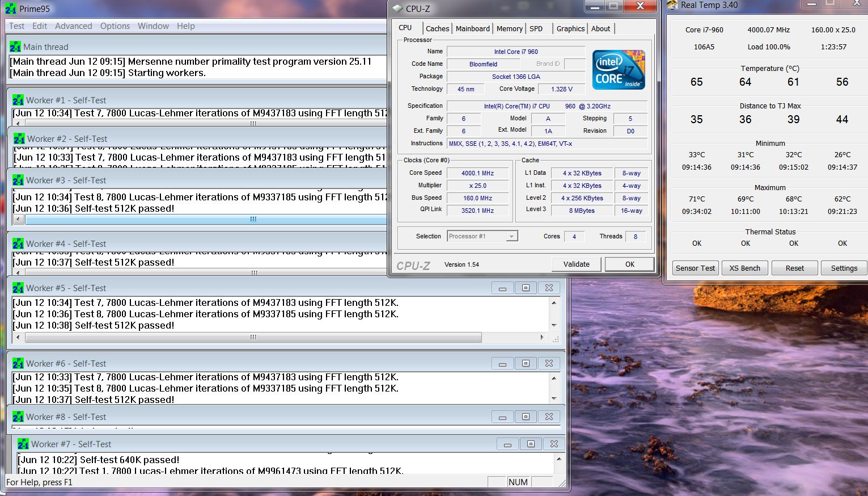This screenshot has width=868, height=496.
Task: Click Worker #5 vertical scroll down arrow
Action: (x=554, y=326)
